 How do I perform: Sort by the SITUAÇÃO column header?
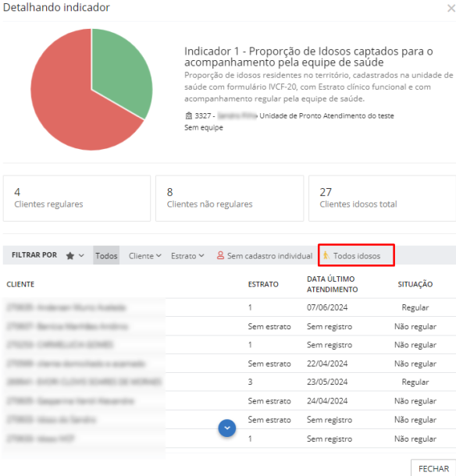(415, 284)
